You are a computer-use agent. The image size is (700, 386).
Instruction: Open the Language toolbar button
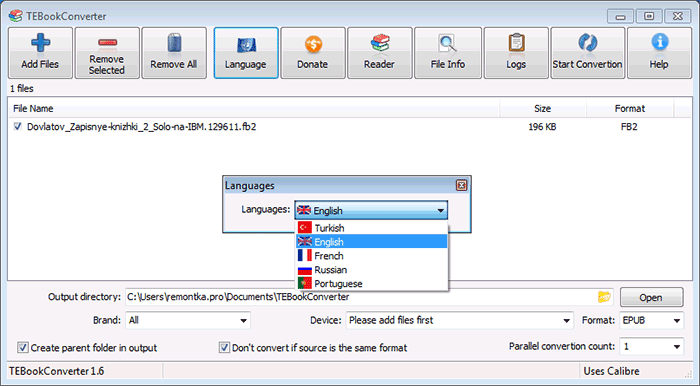point(246,53)
